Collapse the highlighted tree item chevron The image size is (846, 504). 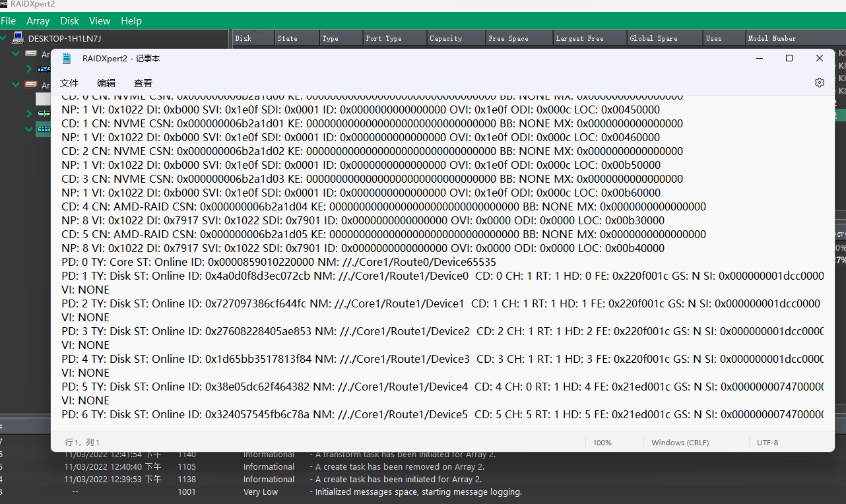click(x=30, y=129)
